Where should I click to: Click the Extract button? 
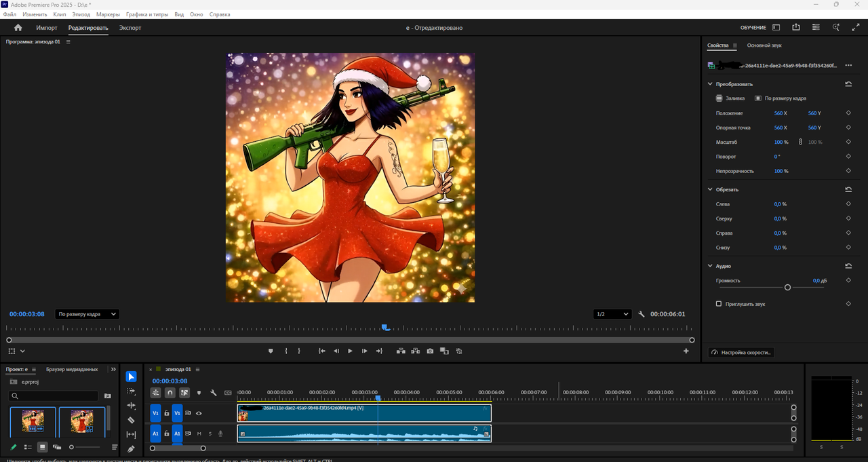click(415, 351)
